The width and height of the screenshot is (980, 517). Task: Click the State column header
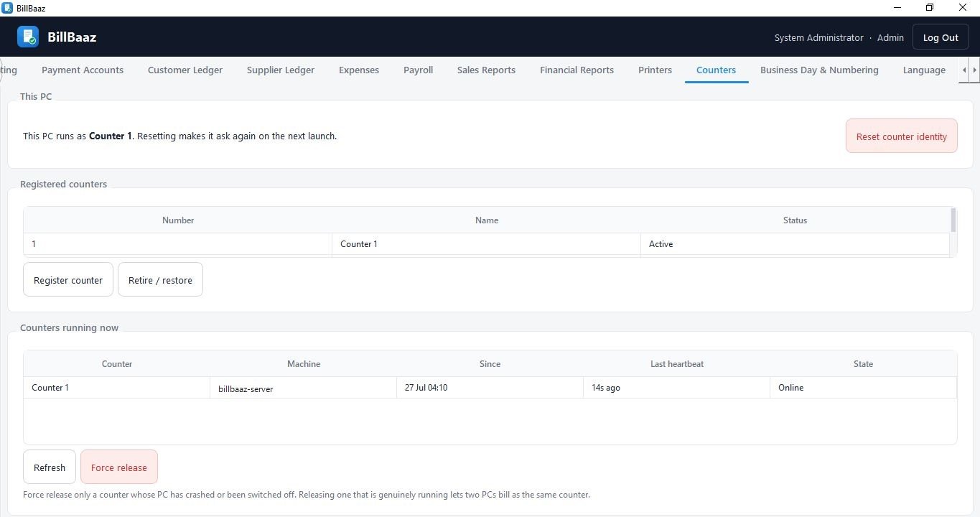[x=863, y=364]
